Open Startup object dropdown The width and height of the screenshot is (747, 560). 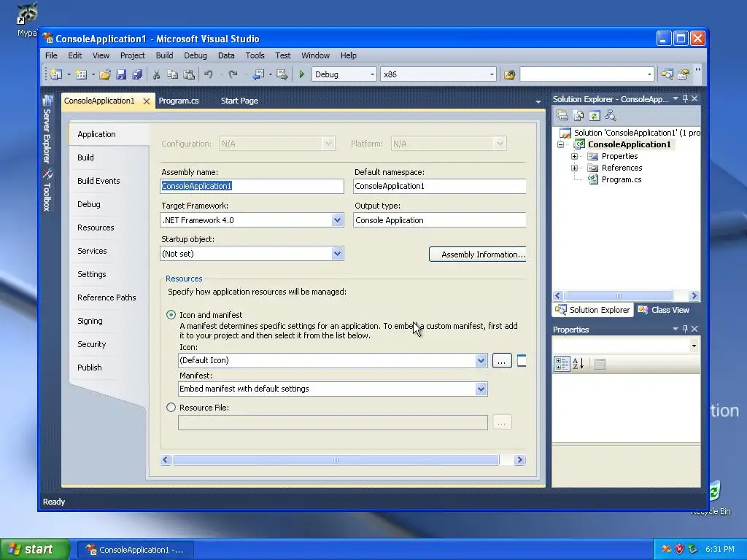[x=337, y=253]
